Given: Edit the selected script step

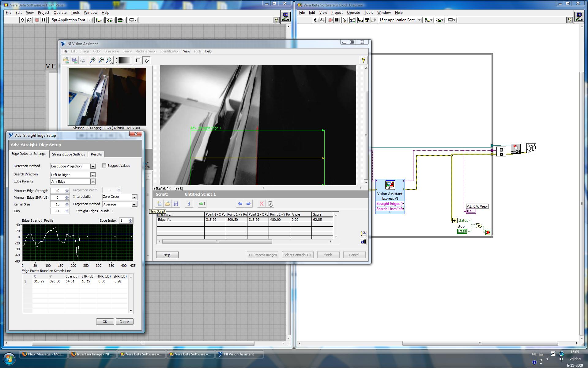Looking at the screenshot, I should click(x=270, y=204).
